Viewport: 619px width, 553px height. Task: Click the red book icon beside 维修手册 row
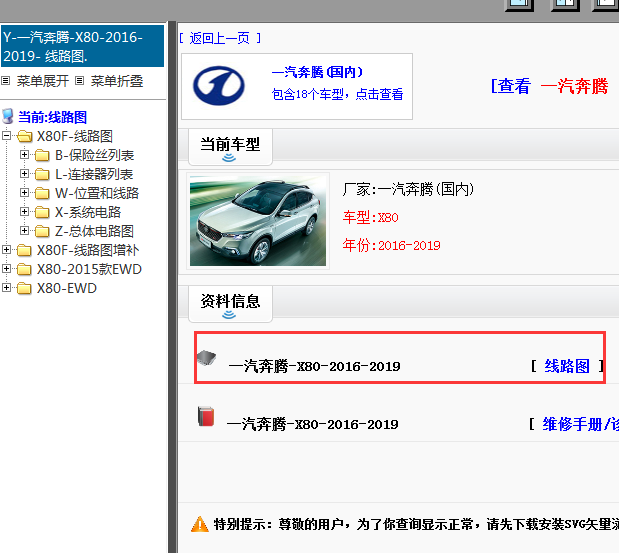206,416
